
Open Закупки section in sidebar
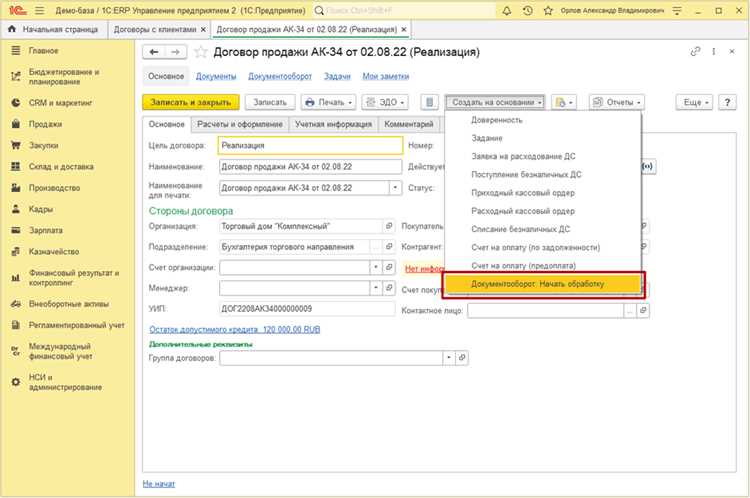pyautogui.click(x=44, y=145)
